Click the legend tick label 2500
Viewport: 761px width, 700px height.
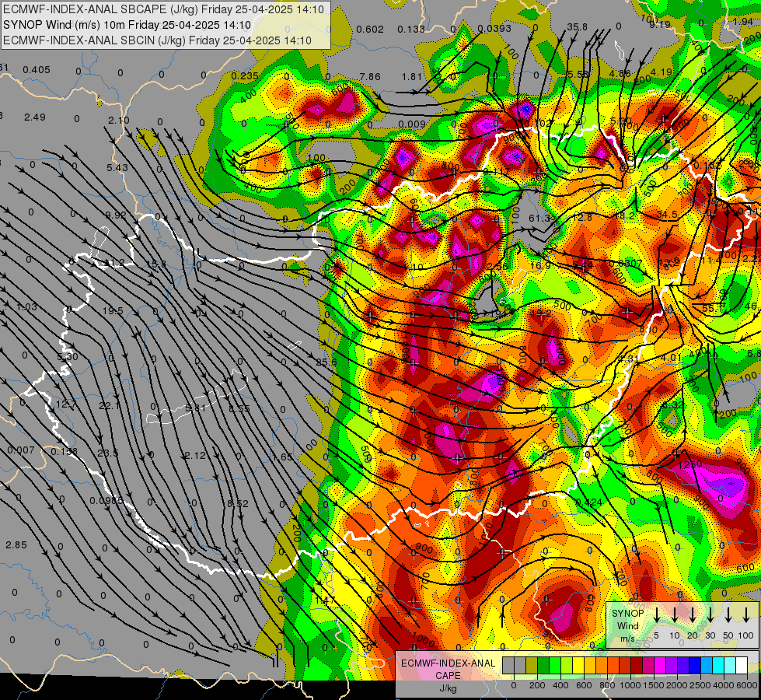point(700,685)
